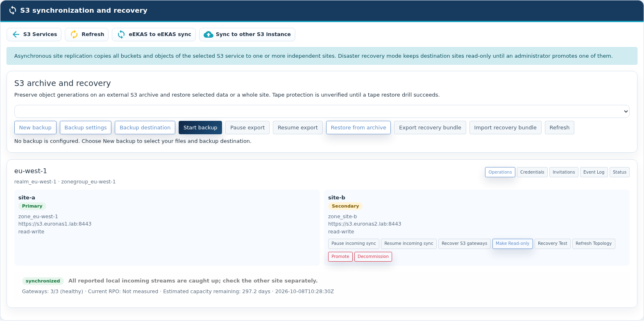This screenshot has width=644, height=321.
Task: Click Import recovery bundle
Action: (505, 128)
